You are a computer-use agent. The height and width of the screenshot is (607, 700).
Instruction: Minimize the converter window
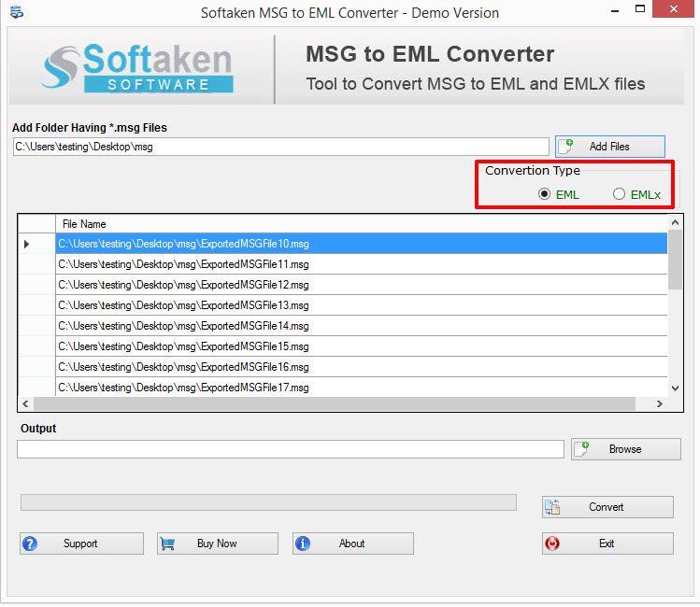pos(615,10)
